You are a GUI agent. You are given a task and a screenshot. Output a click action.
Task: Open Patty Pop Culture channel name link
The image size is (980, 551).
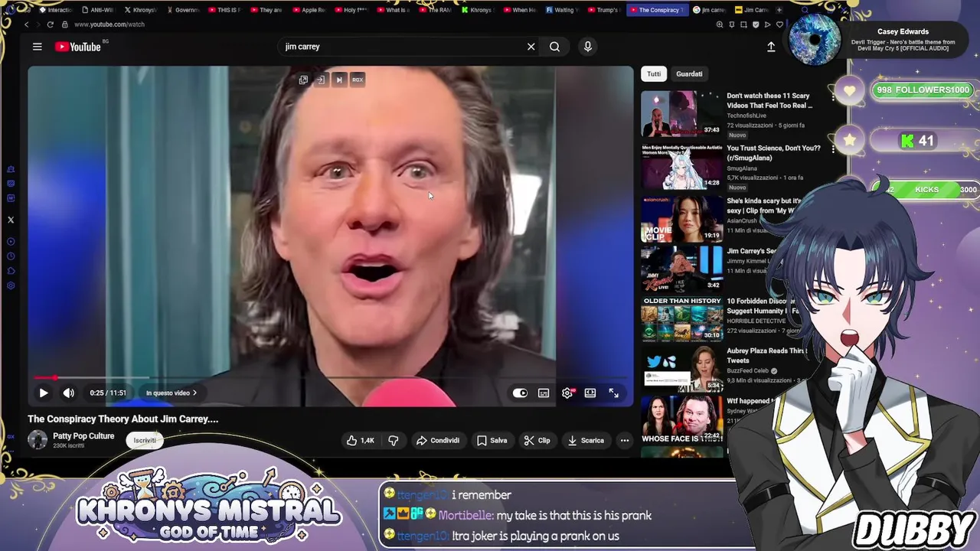coord(83,436)
